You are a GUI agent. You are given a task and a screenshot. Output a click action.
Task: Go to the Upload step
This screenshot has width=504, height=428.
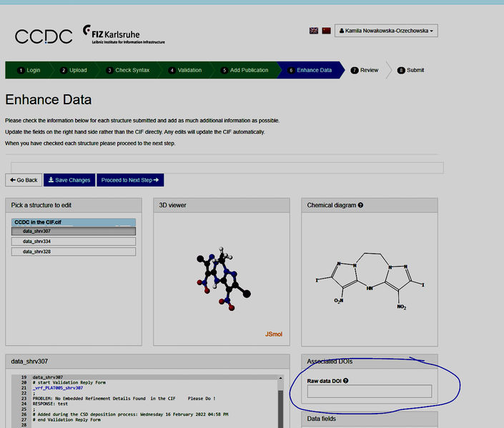(74, 70)
